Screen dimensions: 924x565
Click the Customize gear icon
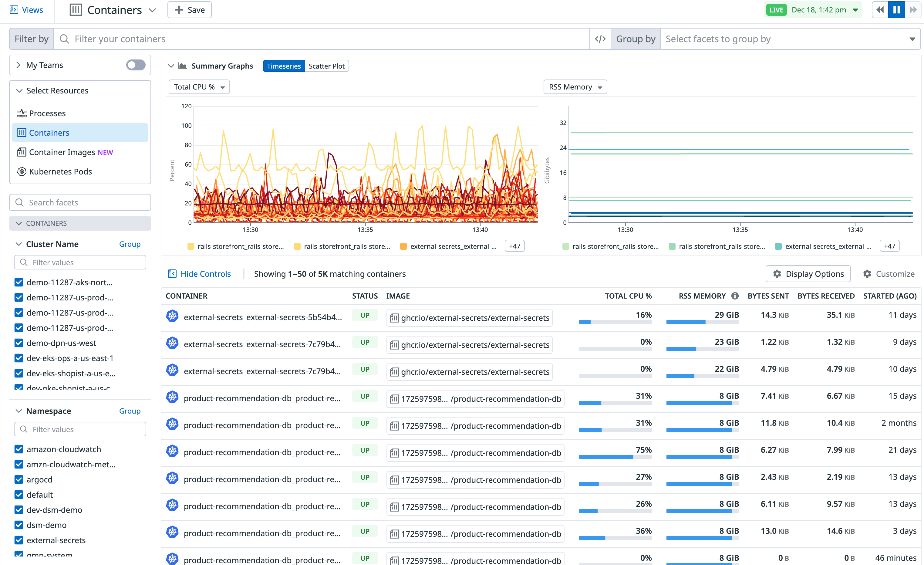point(867,274)
